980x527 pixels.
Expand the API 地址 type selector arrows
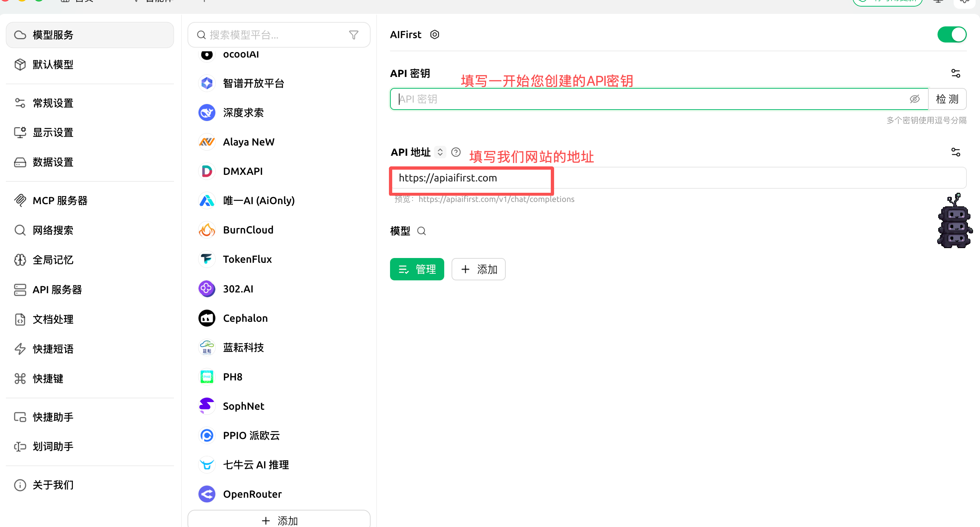pyautogui.click(x=440, y=152)
